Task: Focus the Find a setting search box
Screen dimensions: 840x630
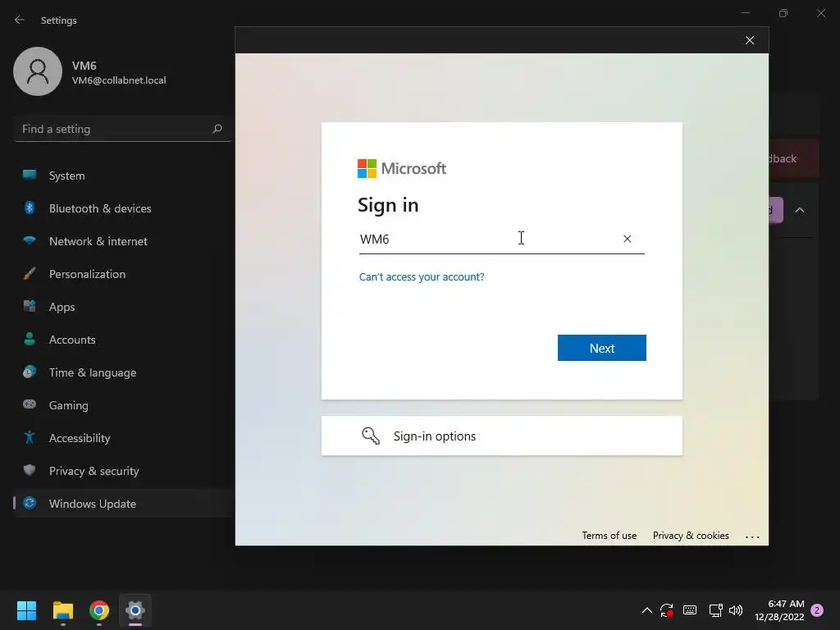Action: 122,129
